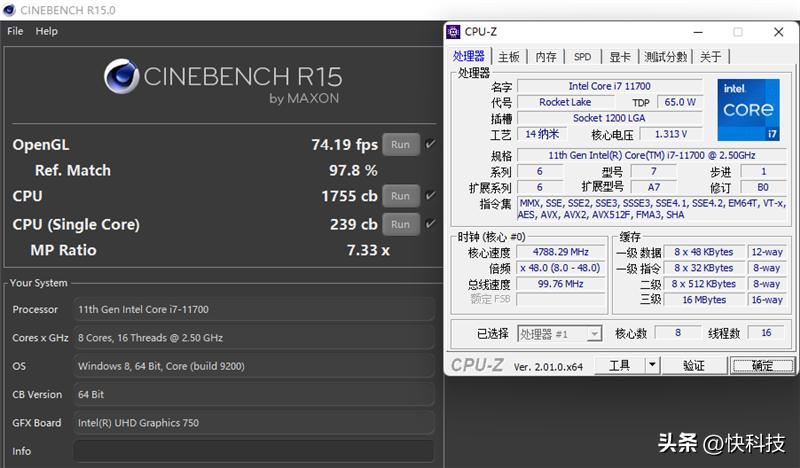Open the SPD tab
800x468 pixels.
click(x=582, y=57)
